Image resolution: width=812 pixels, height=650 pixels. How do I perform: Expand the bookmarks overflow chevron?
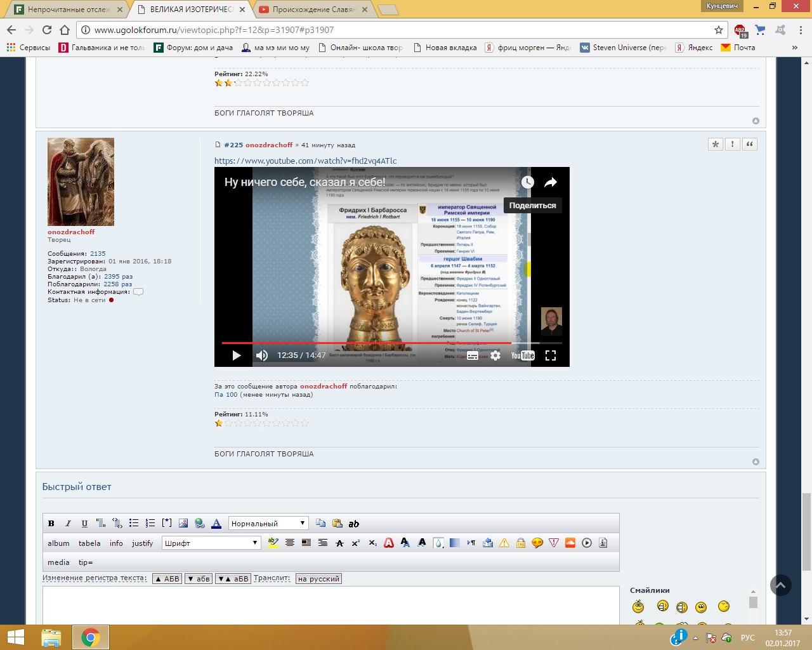pos(794,48)
